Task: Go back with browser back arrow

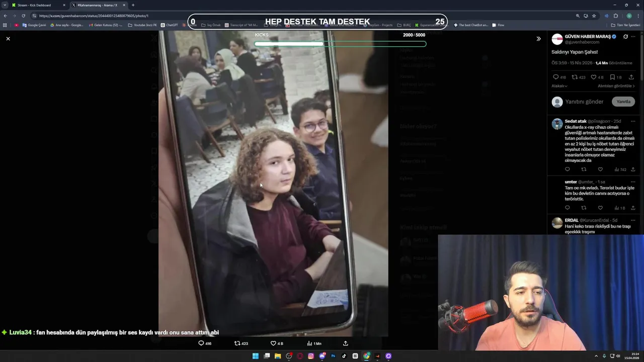Action: click(x=5, y=16)
